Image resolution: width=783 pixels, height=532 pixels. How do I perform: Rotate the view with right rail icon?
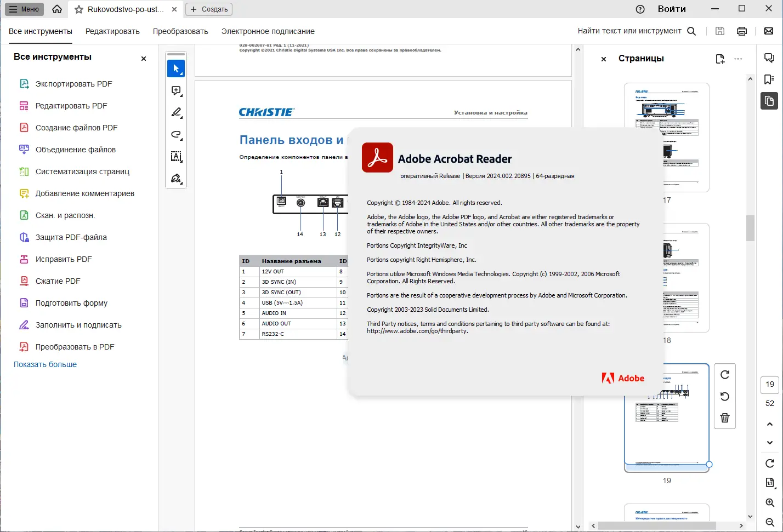pos(770,464)
